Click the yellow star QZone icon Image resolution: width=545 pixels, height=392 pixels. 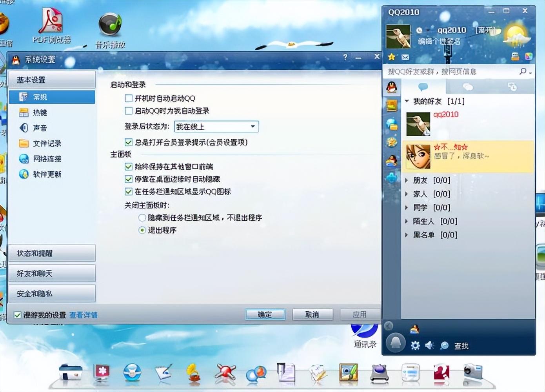click(392, 57)
